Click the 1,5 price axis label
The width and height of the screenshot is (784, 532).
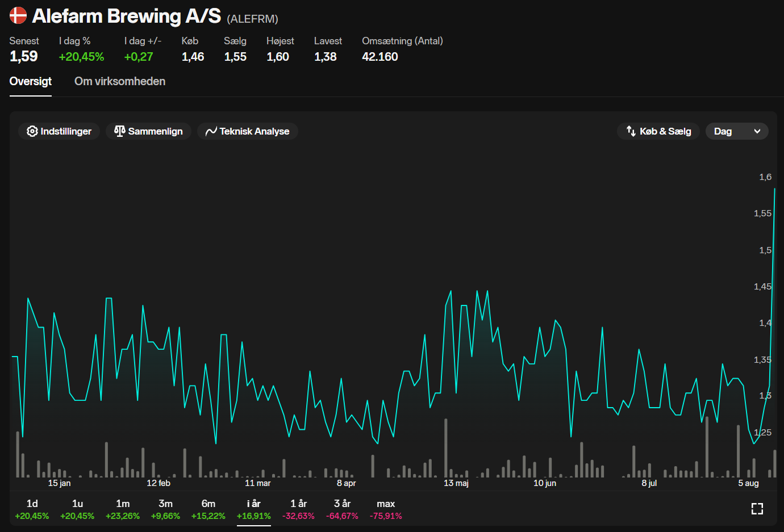point(765,250)
